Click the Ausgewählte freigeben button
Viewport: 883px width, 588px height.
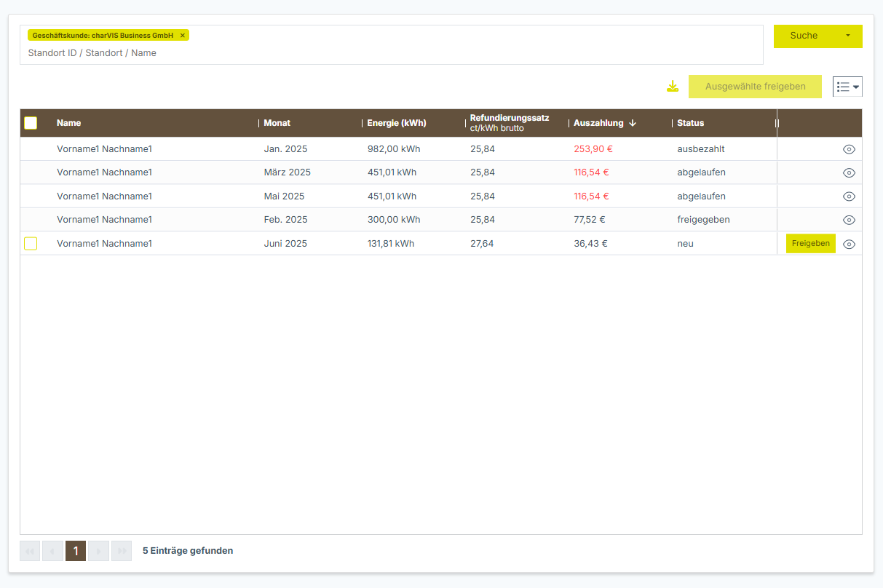[x=755, y=87]
